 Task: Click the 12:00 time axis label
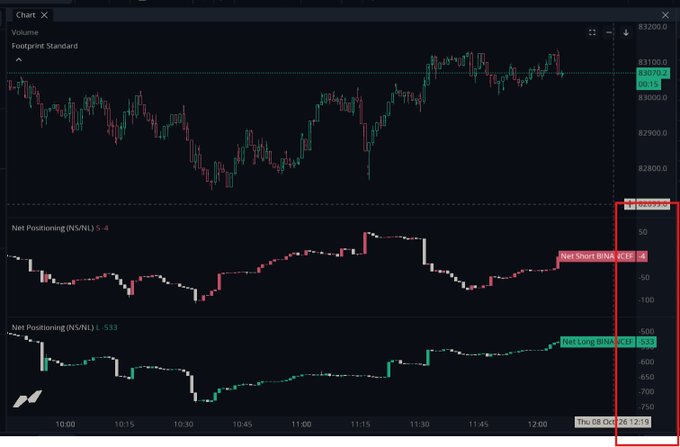[x=537, y=424]
